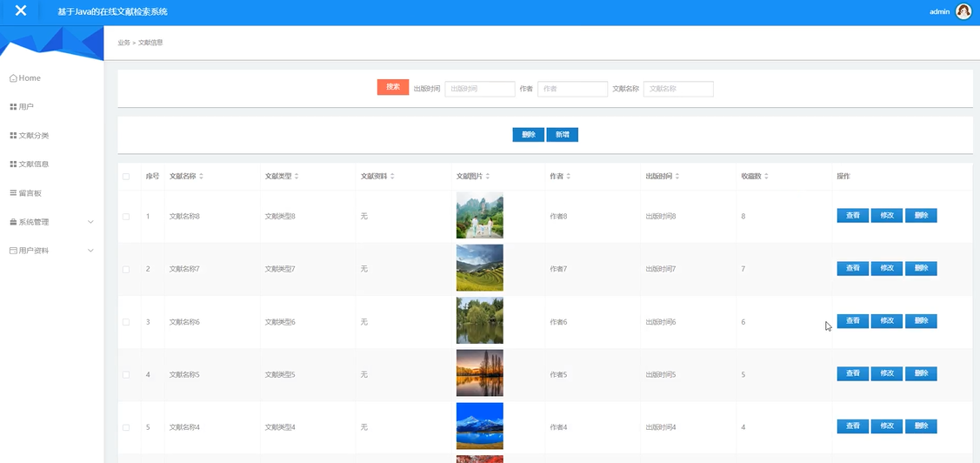Click 修改 for 文献名称6
The image size is (980, 463).
click(886, 321)
